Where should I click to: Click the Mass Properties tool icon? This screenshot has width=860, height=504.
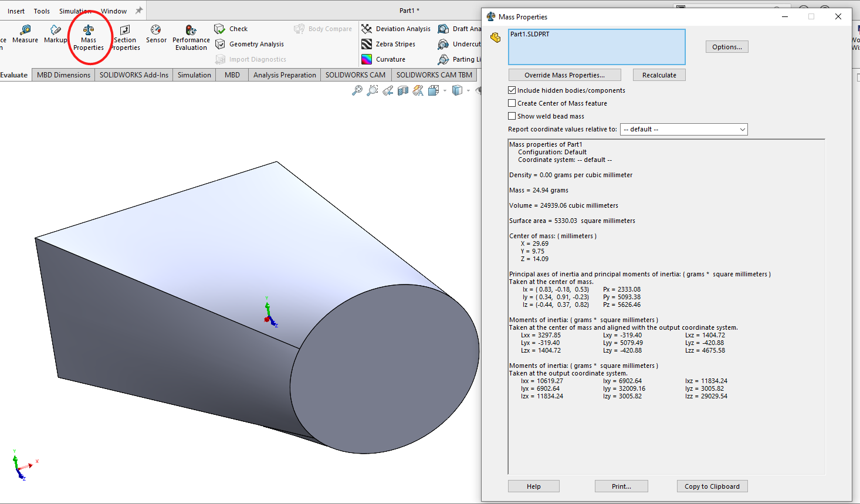click(89, 30)
